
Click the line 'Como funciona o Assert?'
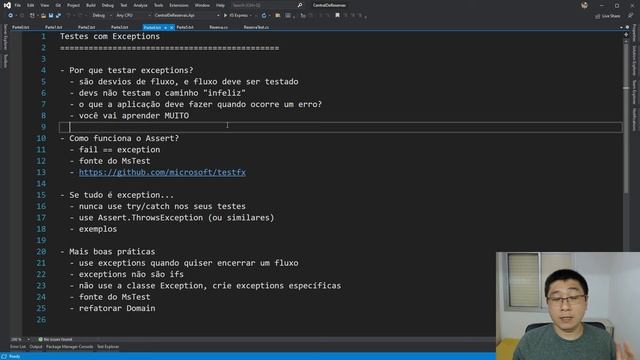click(124, 138)
